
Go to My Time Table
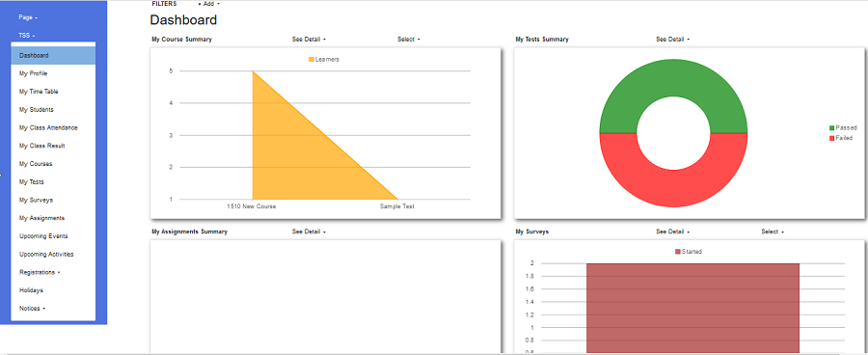point(53,92)
